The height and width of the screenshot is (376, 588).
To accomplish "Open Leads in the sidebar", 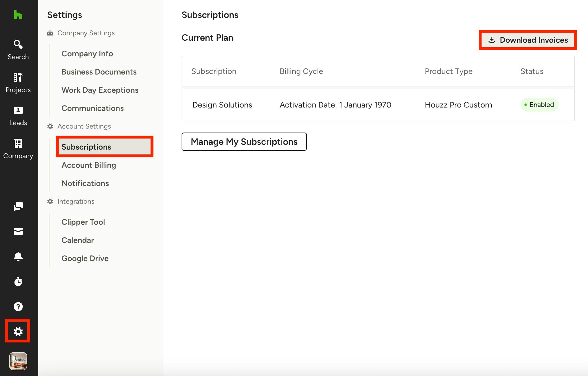I will click(18, 116).
